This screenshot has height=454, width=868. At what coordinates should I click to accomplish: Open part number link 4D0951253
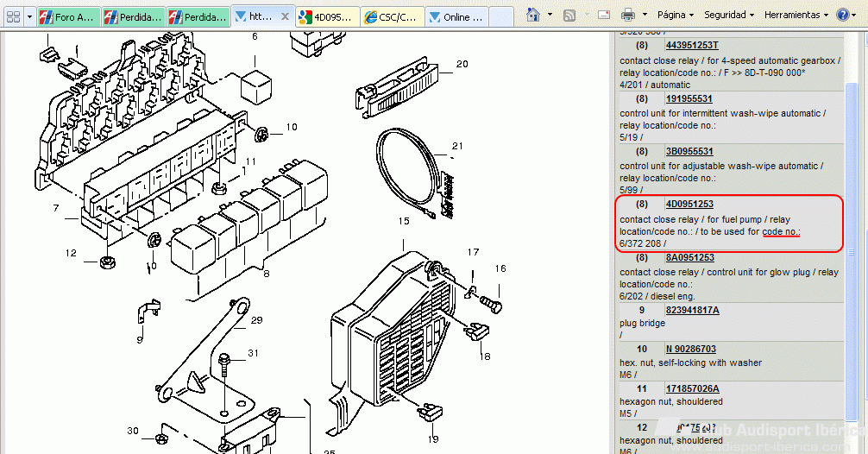tap(689, 205)
